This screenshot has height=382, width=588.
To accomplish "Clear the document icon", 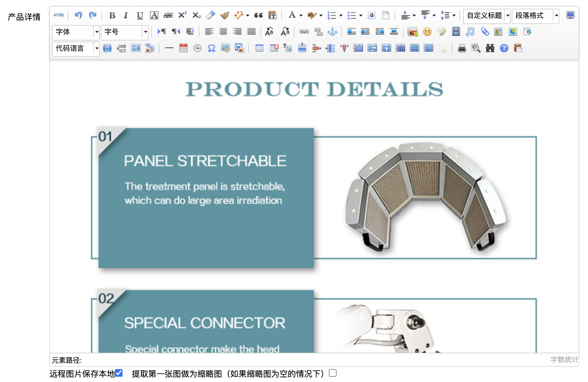I will pos(386,15).
